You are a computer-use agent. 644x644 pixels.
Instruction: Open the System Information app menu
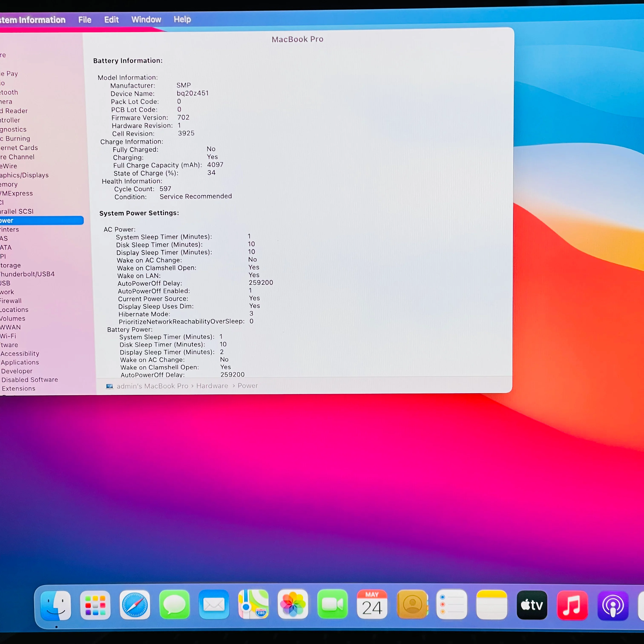pos(33,20)
